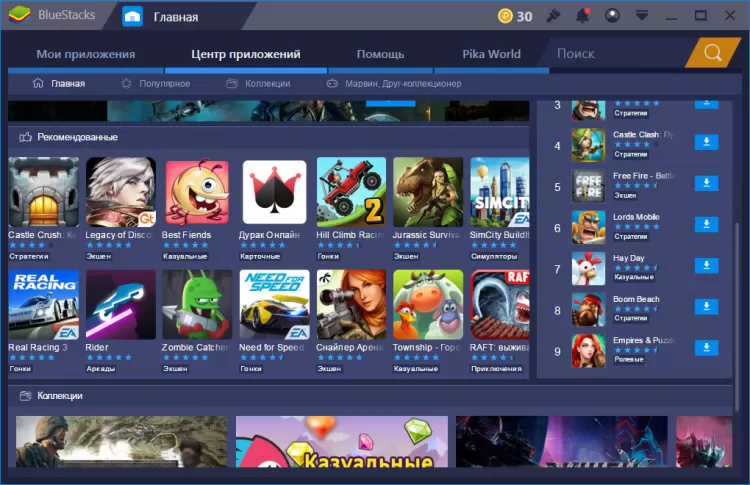Open Hill Climb Racing 2 icon
Image resolution: width=750 pixels, height=485 pixels.
[351, 192]
